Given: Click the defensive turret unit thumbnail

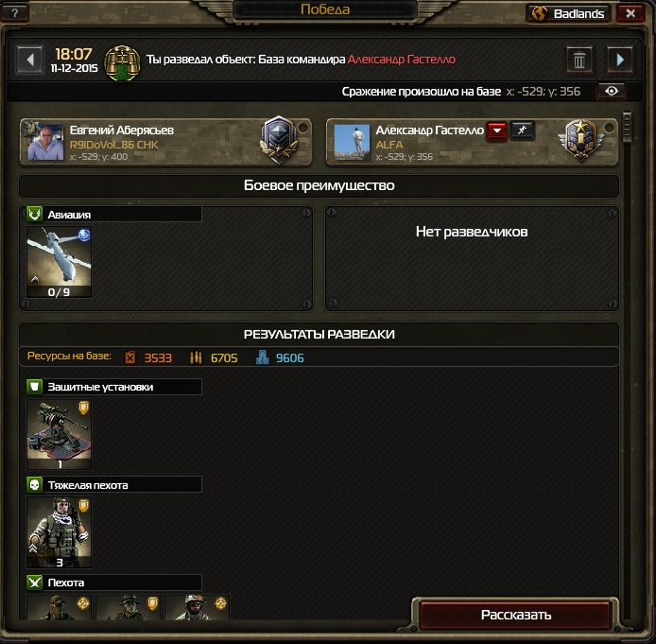Looking at the screenshot, I should tap(59, 434).
